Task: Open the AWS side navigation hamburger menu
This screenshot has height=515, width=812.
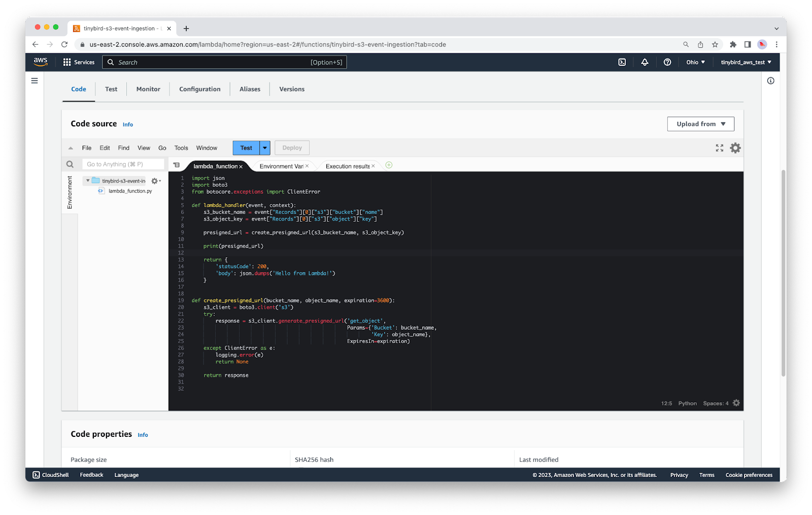Action: coord(35,81)
